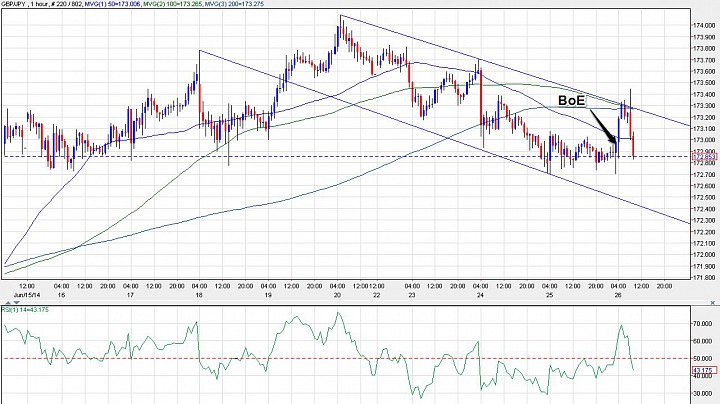Viewport: 720px width, 404px height.
Task: Click the 173.500 price axis label
Action: (703, 83)
